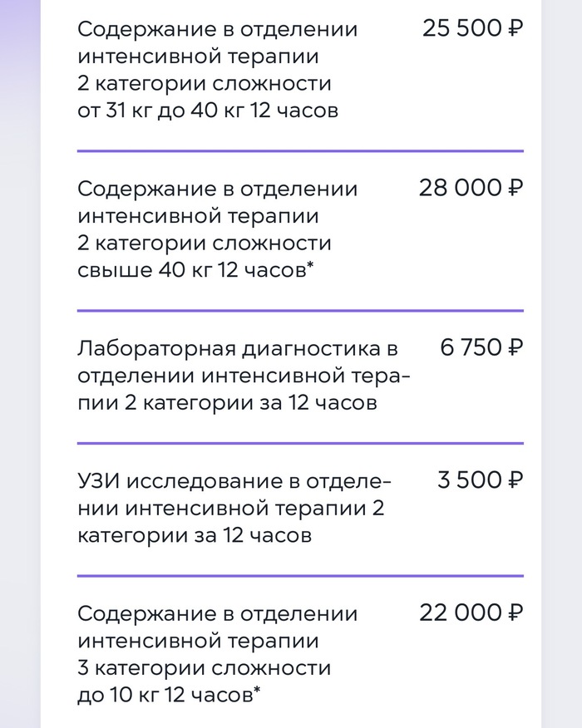Tap the 28 000 ₽ price
This screenshot has width=582, height=728.
click(x=471, y=189)
